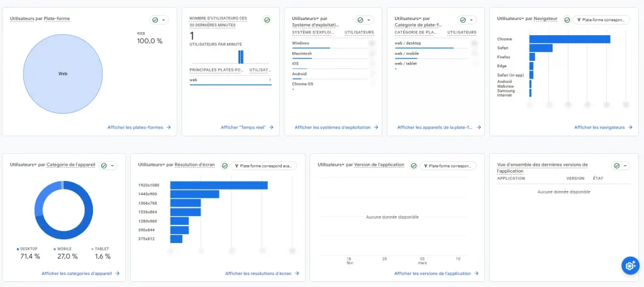The width and height of the screenshot is (644, 287).
Task: Open the Insights floating button
Action: (x=630, y=265)
